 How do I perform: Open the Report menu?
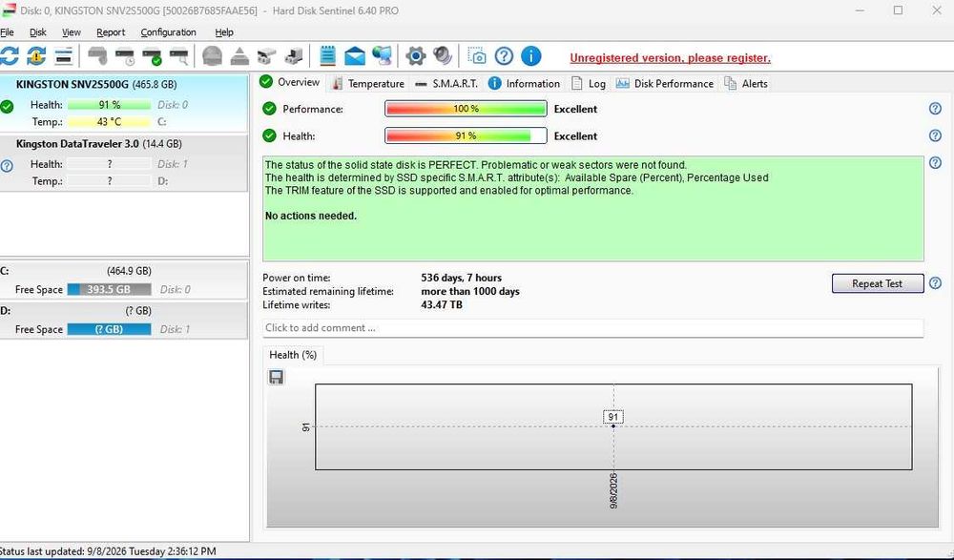coord(111,32)
